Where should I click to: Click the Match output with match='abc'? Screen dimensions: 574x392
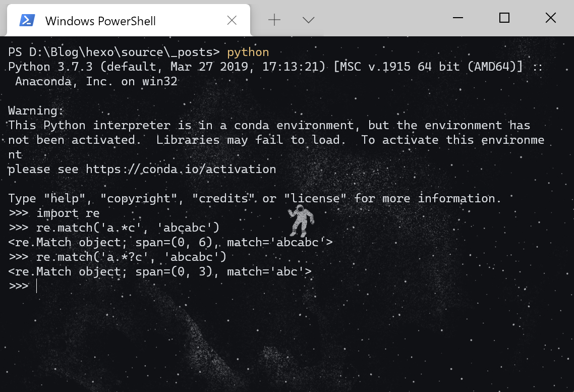pos(159,271)
